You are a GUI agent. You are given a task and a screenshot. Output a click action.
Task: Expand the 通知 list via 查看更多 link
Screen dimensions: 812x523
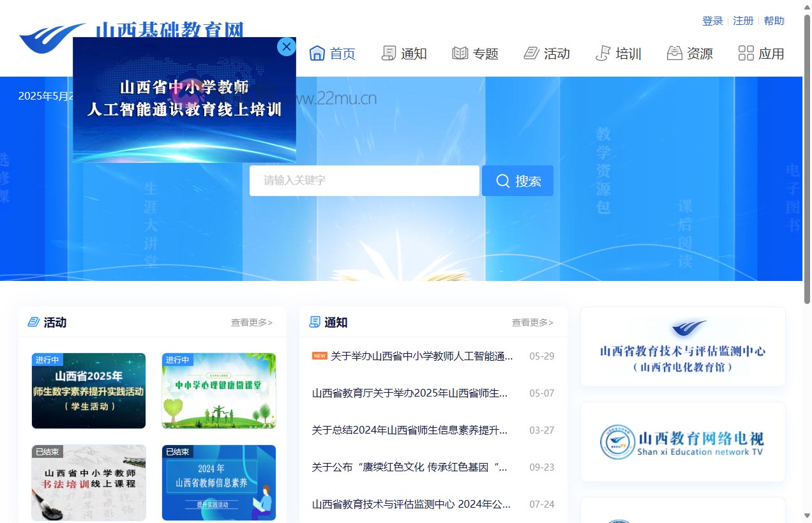tap(532, 322)
